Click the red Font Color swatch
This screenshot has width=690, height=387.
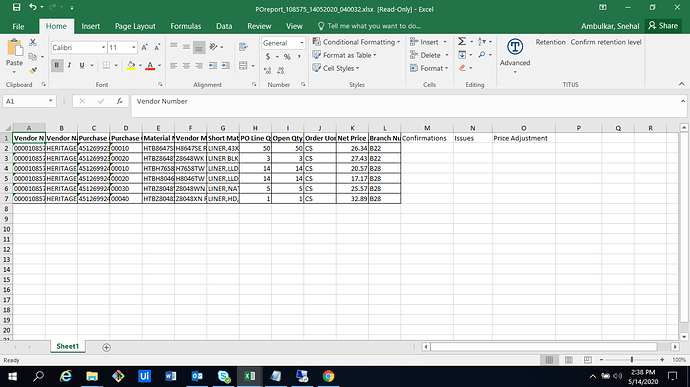pos(150,66)
